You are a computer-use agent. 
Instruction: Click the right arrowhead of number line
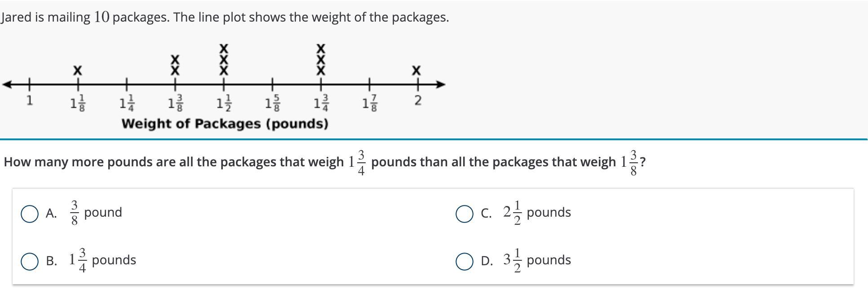(441, 84)
